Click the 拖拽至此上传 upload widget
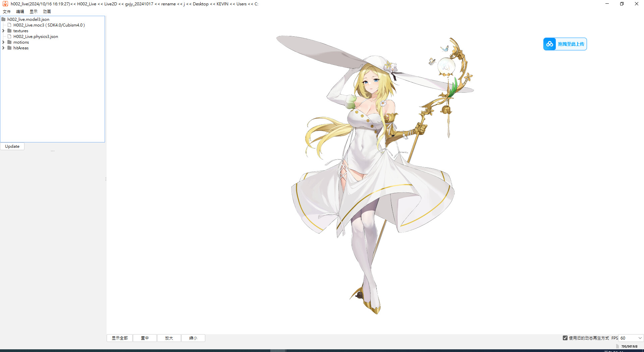This screenshot has width=644, height=352. click(x=565, y=44)
